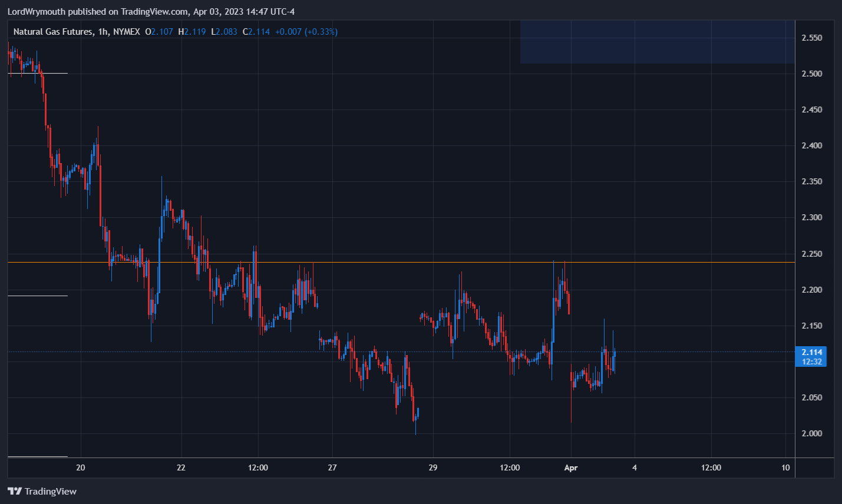842x504 pixels.
Task: Click the TradingView wordmark at bottom left
Action: [x=51, y=491]
